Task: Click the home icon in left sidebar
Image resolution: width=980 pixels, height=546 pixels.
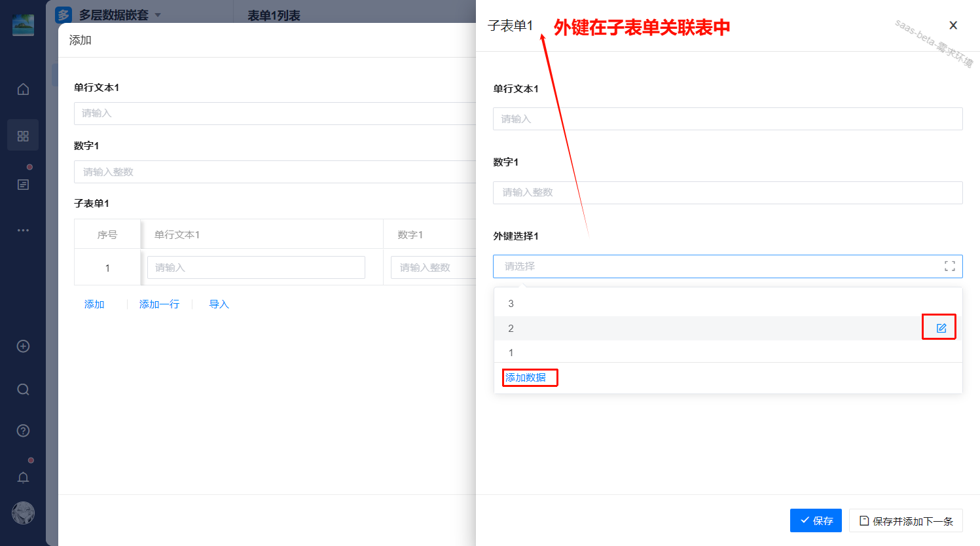Action: pos(23,89)
